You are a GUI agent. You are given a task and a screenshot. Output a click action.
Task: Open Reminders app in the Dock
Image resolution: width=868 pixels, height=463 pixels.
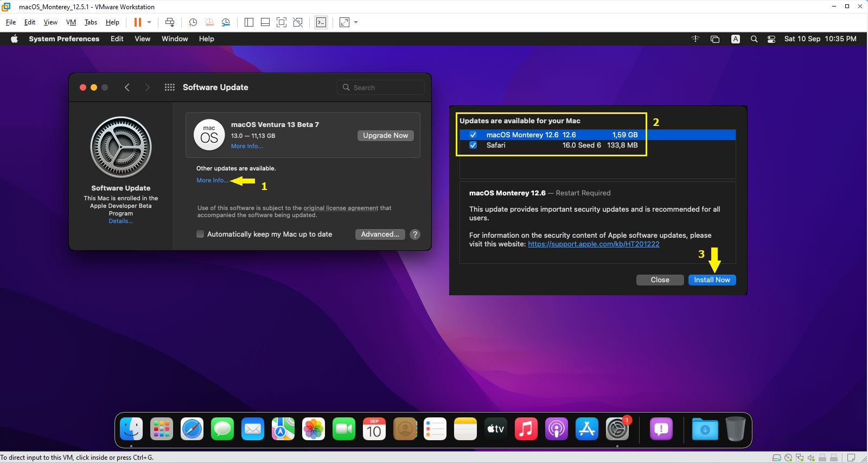(435, 429)
